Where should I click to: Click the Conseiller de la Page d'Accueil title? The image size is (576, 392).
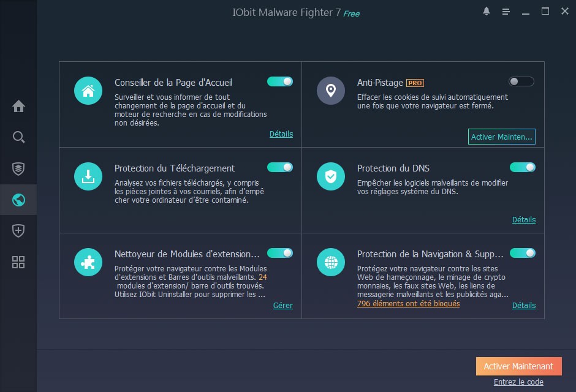(173, 83)
